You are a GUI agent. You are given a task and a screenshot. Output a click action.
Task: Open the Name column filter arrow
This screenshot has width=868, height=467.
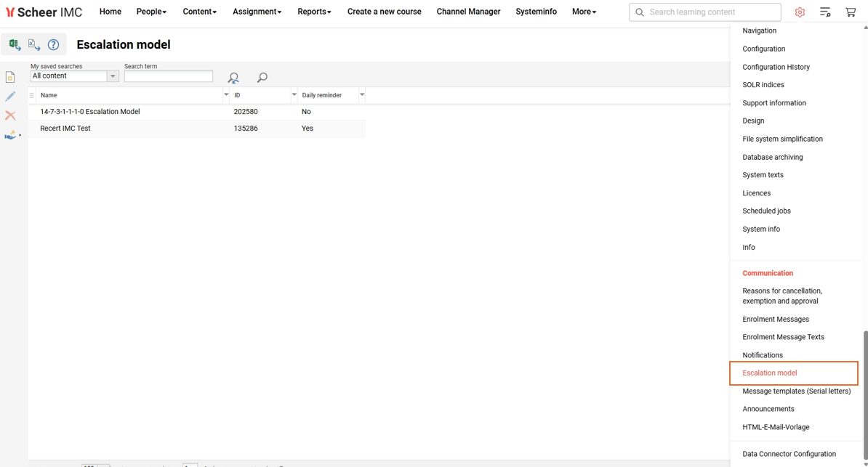(226, 94)
